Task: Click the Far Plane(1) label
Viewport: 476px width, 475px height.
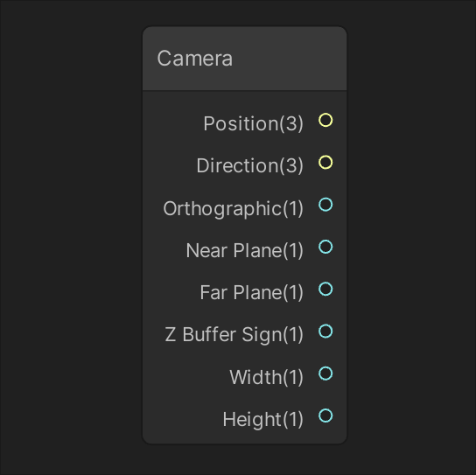Action: 252,292
